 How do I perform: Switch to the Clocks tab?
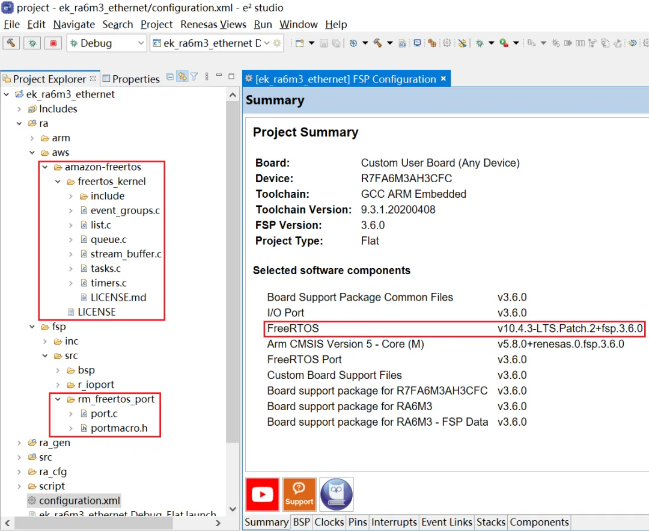(x=329, y=522)
